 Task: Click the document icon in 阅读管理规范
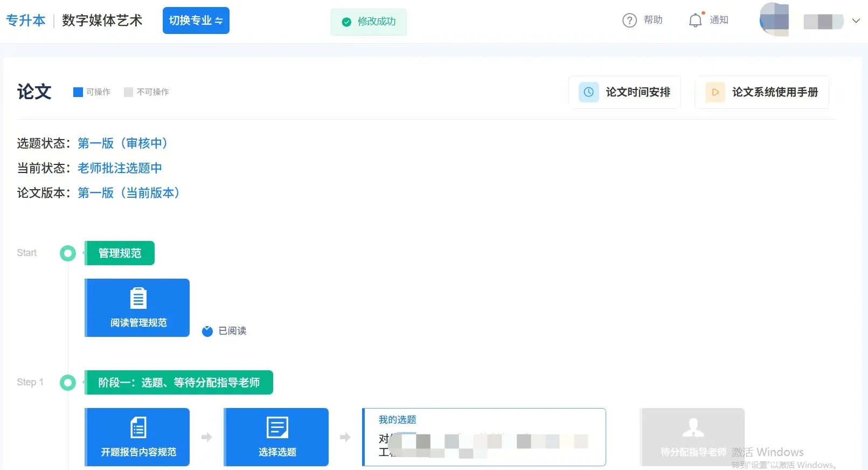138,298
